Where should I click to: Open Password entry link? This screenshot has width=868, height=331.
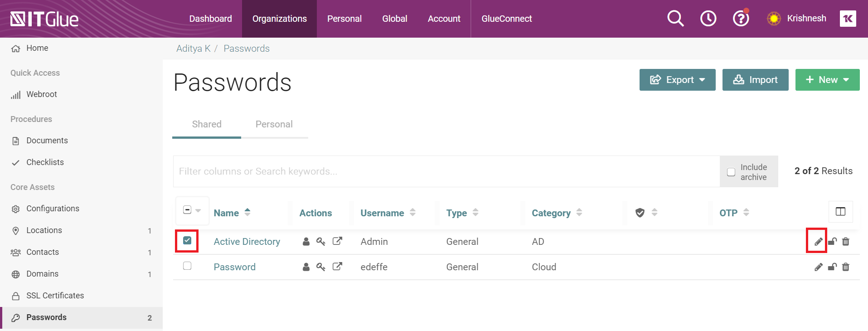(x=234, y=267)
